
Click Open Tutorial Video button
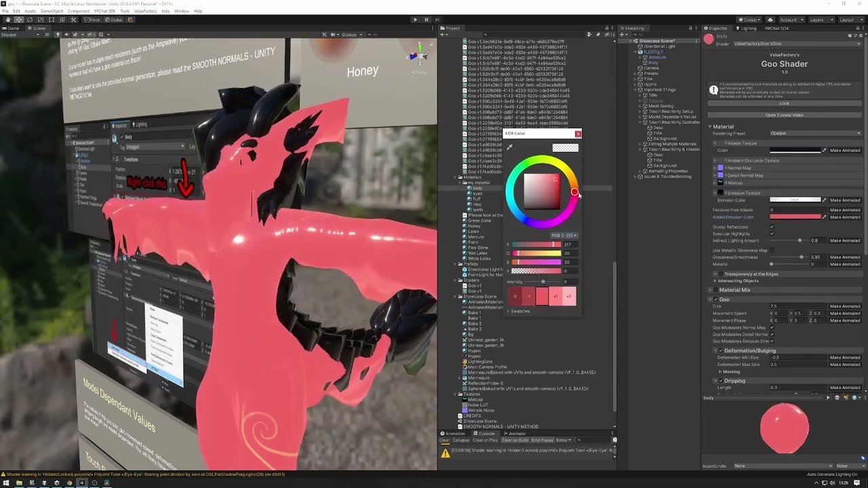(785, 115)
